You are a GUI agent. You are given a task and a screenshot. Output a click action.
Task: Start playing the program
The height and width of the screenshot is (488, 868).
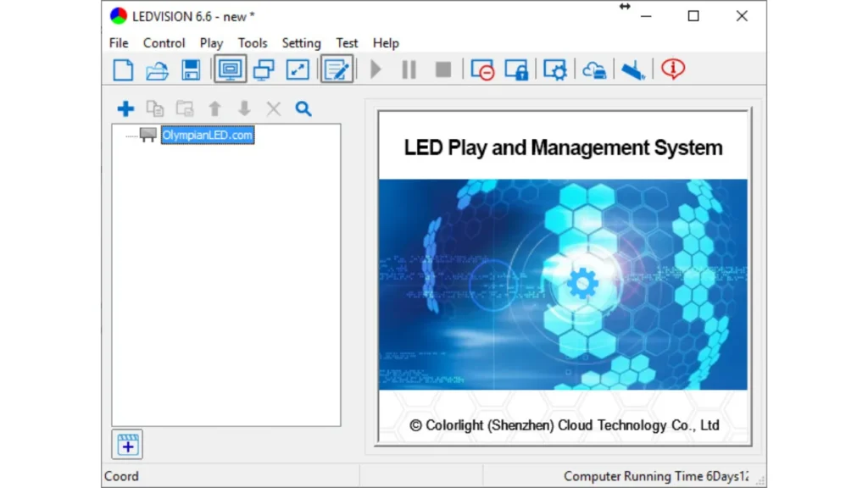[375, 69]
